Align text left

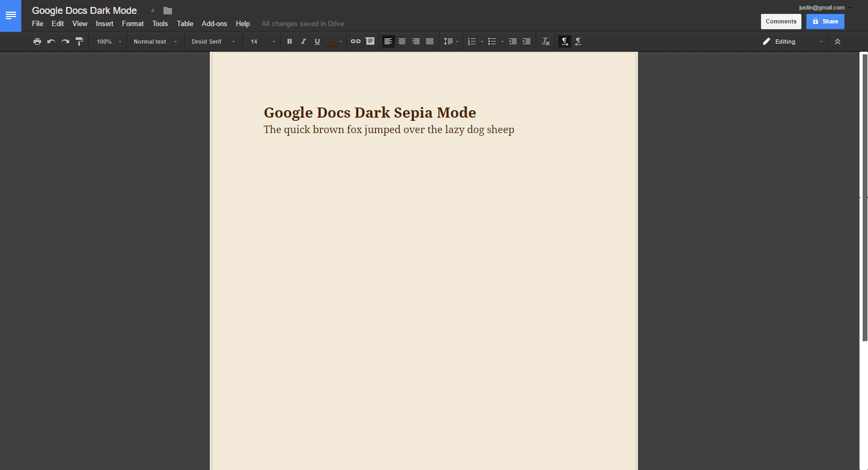(388, 42)
